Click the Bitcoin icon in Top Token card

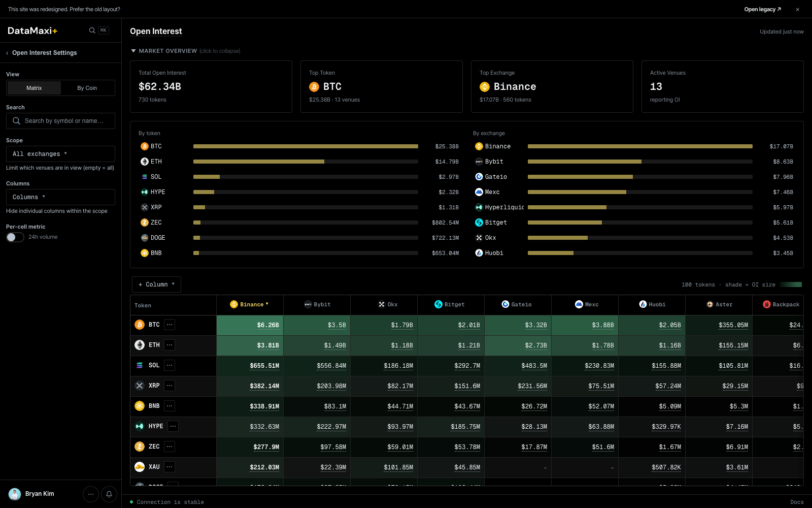click(314, 87)
